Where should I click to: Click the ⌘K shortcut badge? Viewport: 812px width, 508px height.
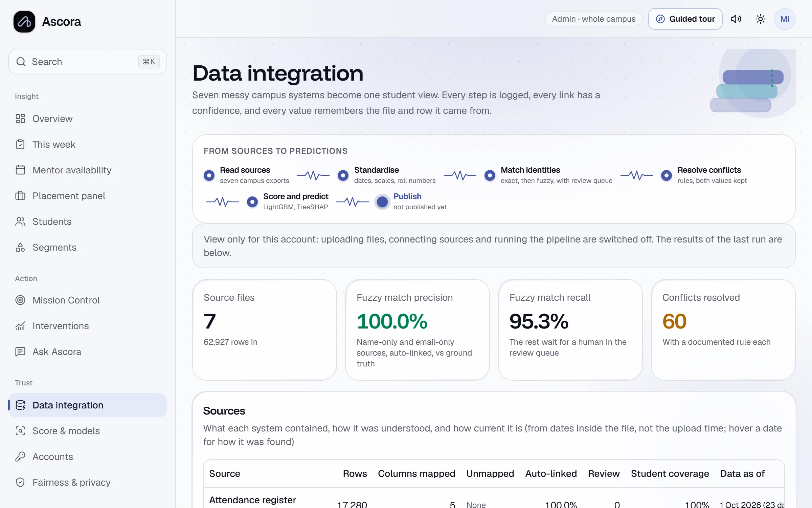(149, 62)
